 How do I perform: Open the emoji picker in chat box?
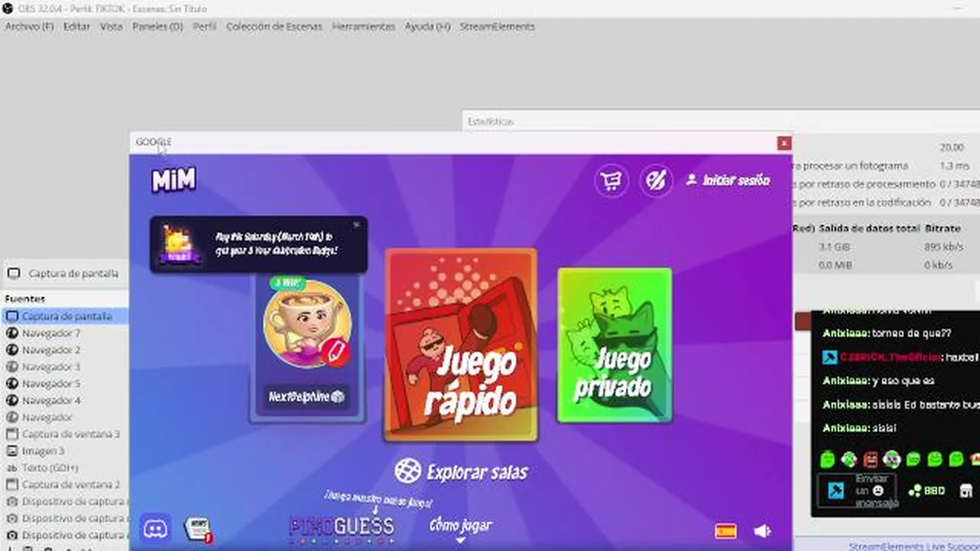pos(878,491)
